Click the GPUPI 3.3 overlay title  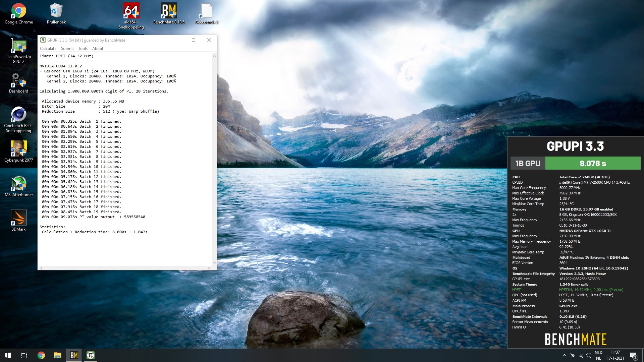[x=575, y=146]
